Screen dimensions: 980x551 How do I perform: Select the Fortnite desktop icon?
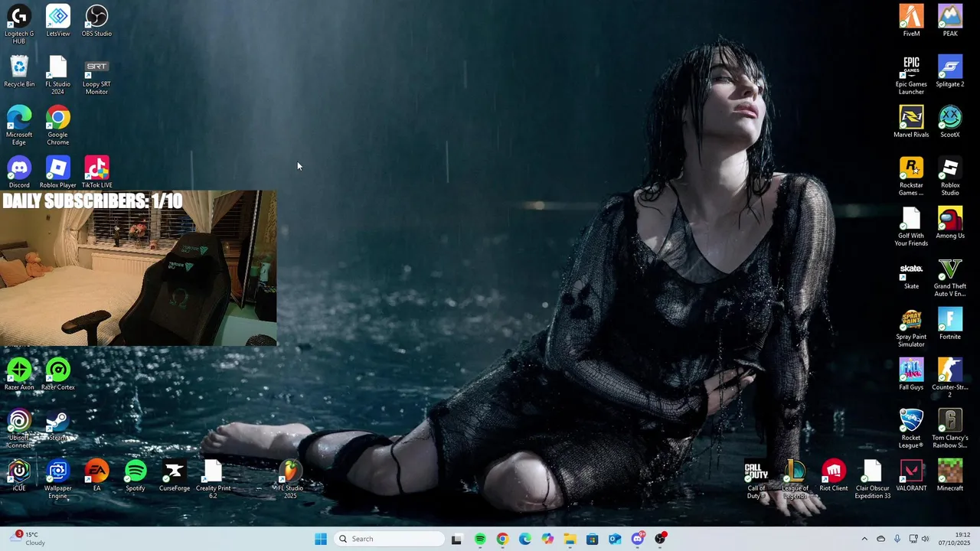950,324
